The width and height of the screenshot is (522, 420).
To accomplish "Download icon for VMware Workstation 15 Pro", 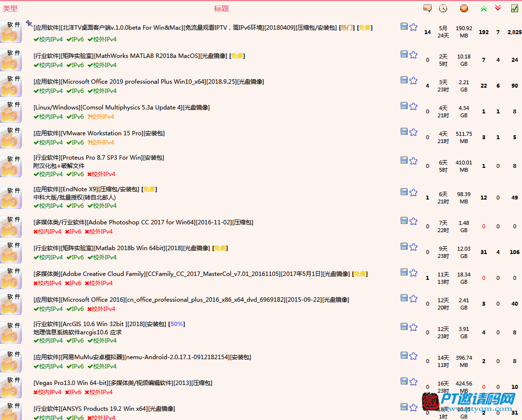I will [404, 131].
